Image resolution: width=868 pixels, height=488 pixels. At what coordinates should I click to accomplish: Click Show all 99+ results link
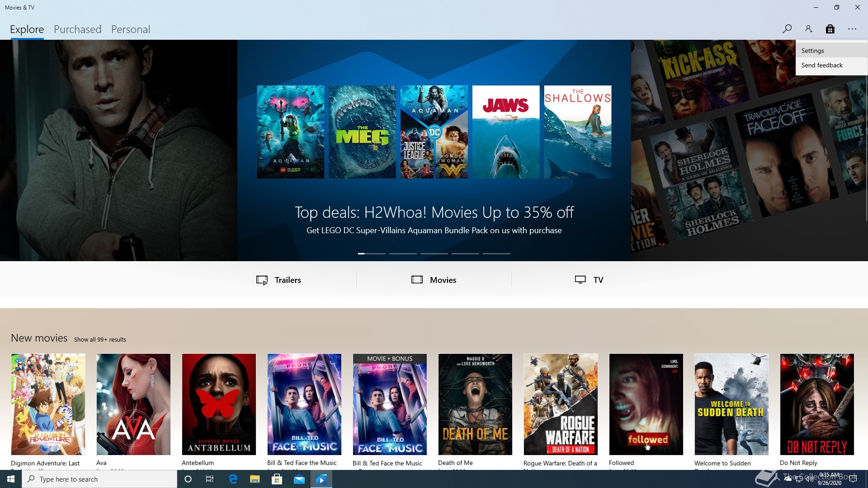pos(100,339)
